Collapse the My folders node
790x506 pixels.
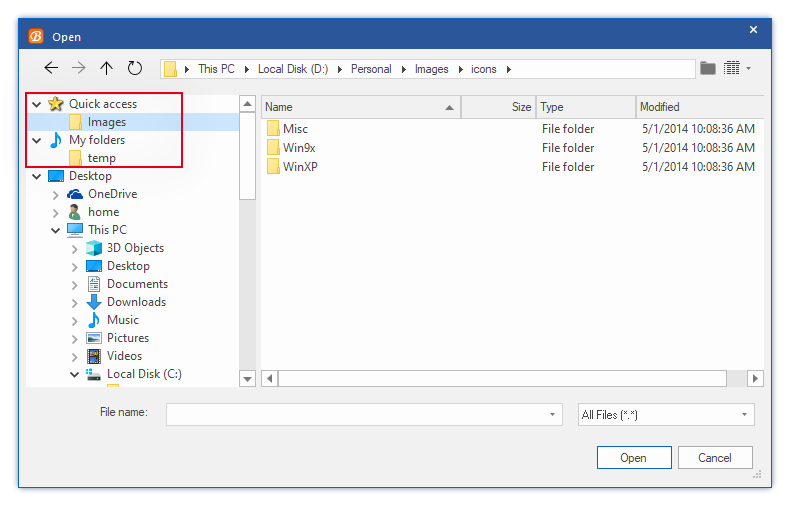(x=37, y=141)
